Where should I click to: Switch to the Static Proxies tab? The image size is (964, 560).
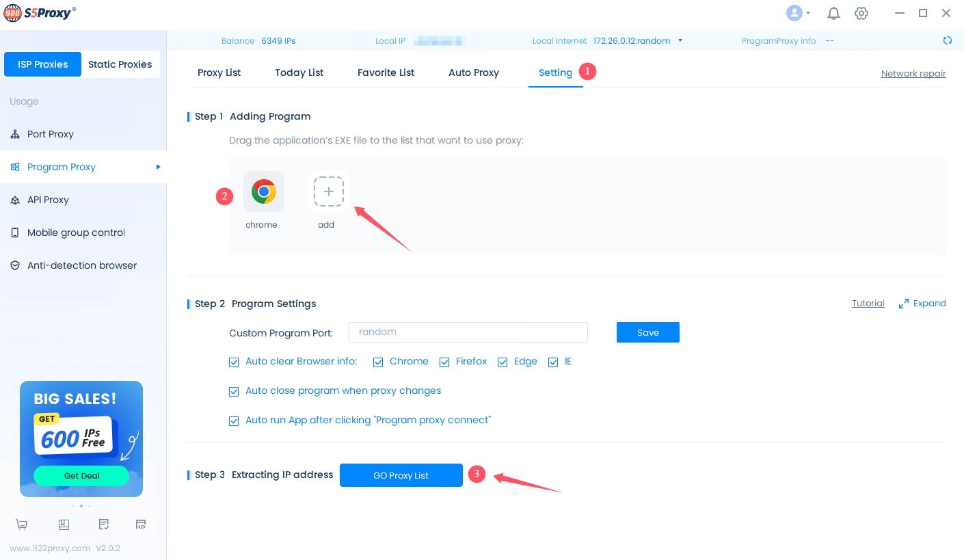(120, 64)
